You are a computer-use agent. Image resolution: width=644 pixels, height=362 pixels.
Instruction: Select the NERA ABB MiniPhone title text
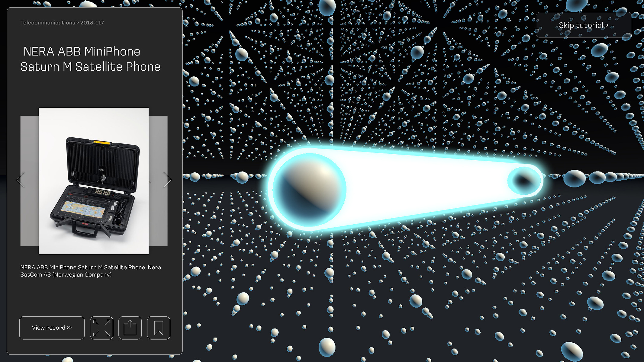point(90,59)
